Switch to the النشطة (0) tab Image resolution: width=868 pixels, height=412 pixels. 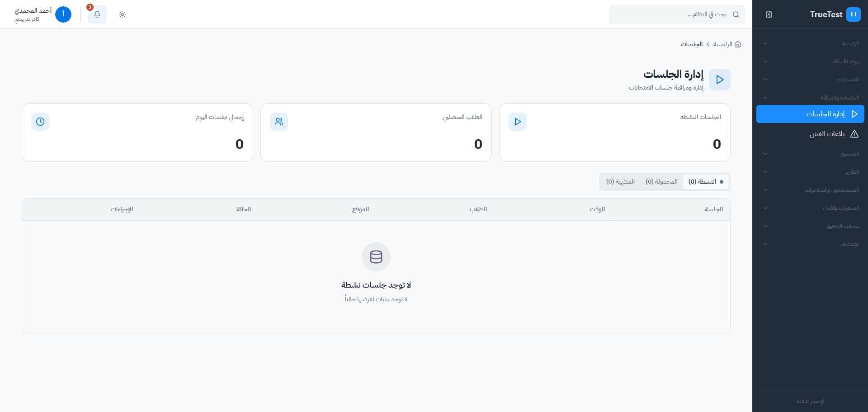tap(706, 182)
